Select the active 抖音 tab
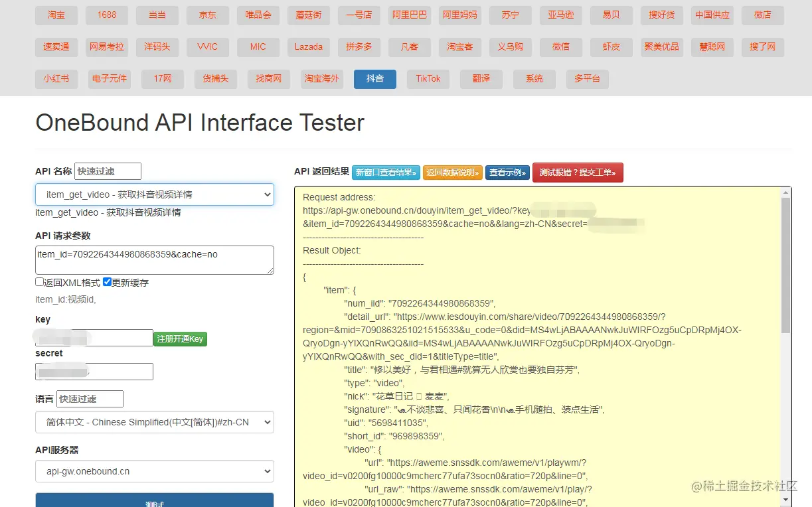 click(x=375, y=79)
